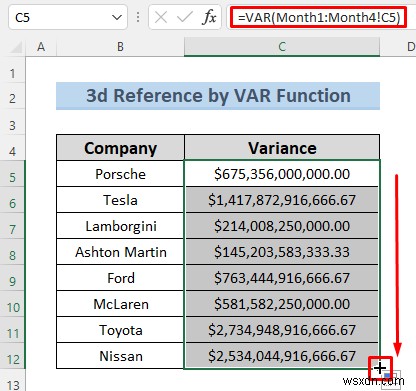Select the $2,534,044,916,666.67 cell
Viewport: 416px width, 391px height.
[282, 356]
